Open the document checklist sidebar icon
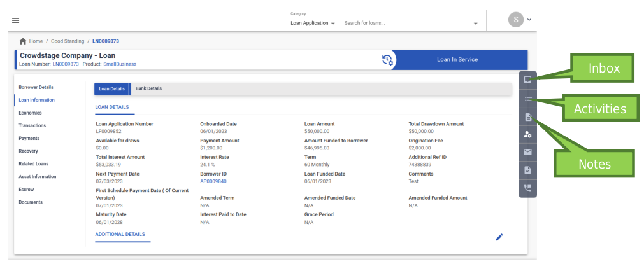644x271 pixels. [527, 170]
